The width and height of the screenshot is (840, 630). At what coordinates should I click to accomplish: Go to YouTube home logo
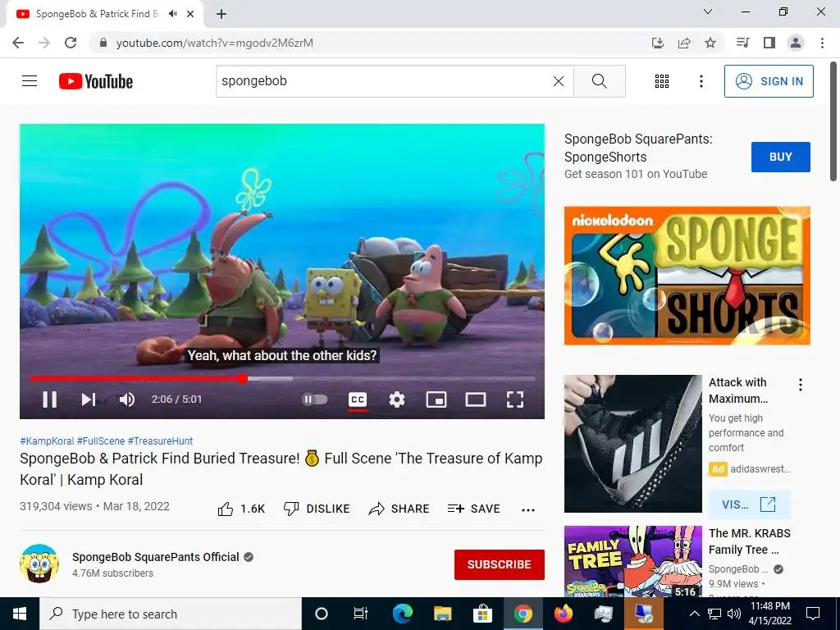96,81
